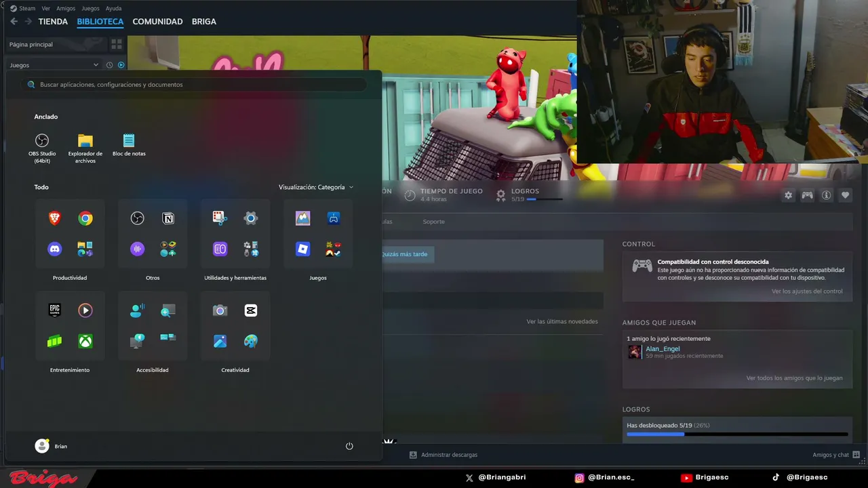This screenshot has height=488, width=868.
Task: Toggle ready-to-play filter in Steam sidebar
Action: pyautogui.click(x=121, y=65)
